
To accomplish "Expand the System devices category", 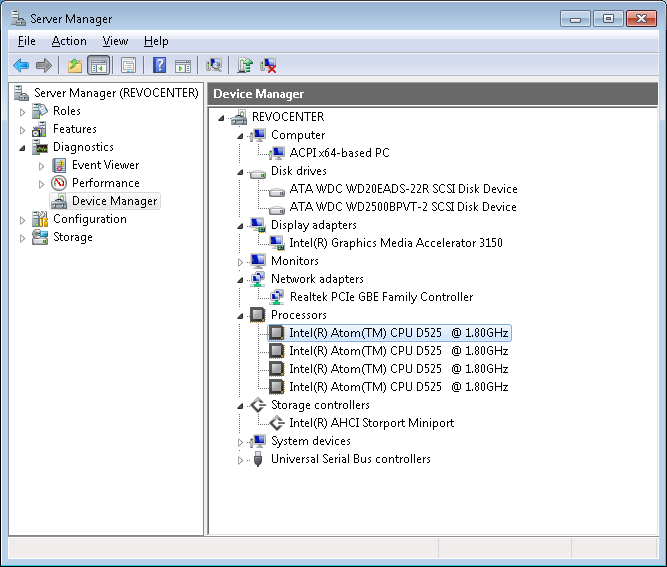I will [x=240, y=442].
